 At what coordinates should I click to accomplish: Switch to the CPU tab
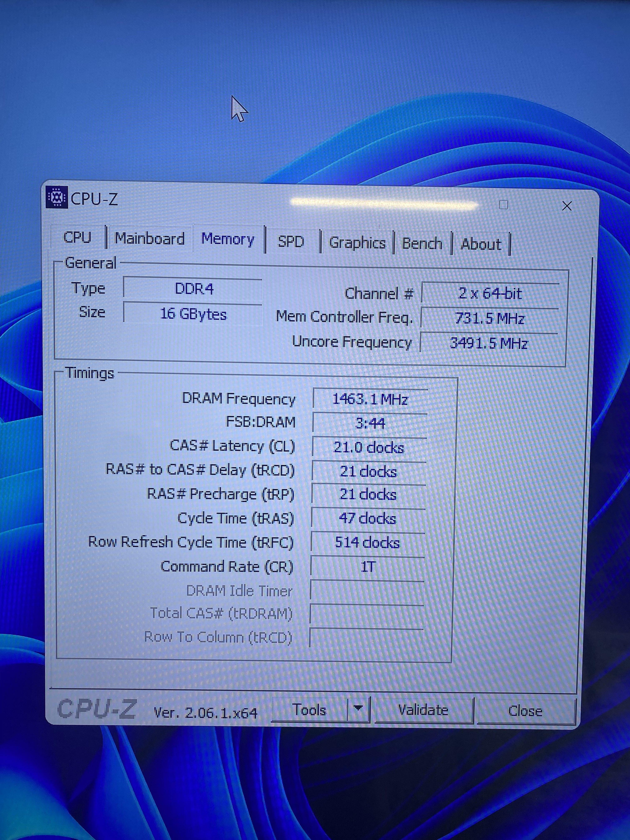(77, 237)
